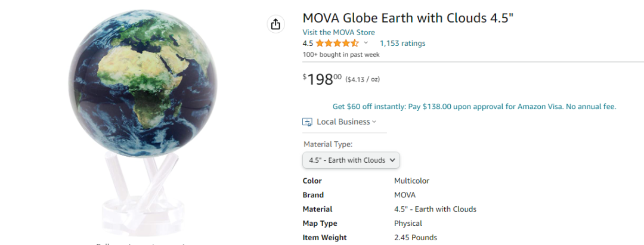Open the Material Type size dropdown

pyautogui.click(x=351, y=160)
